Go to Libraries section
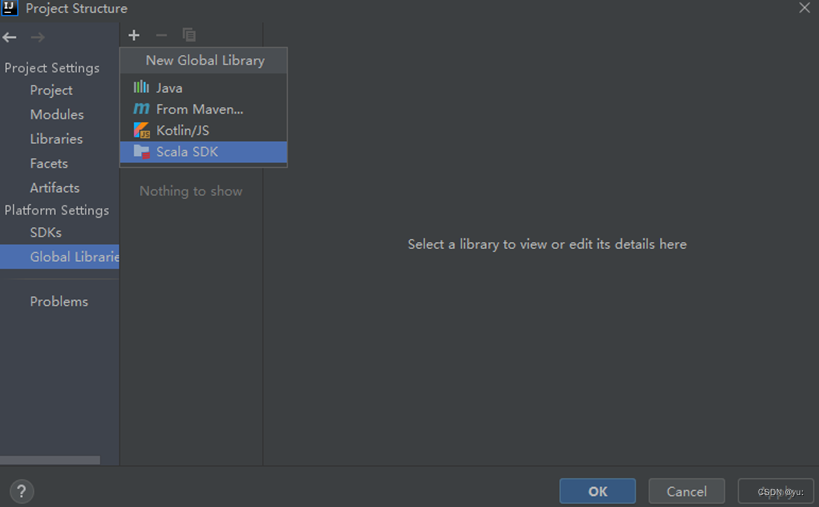819x507 pixels. (56, 139)
